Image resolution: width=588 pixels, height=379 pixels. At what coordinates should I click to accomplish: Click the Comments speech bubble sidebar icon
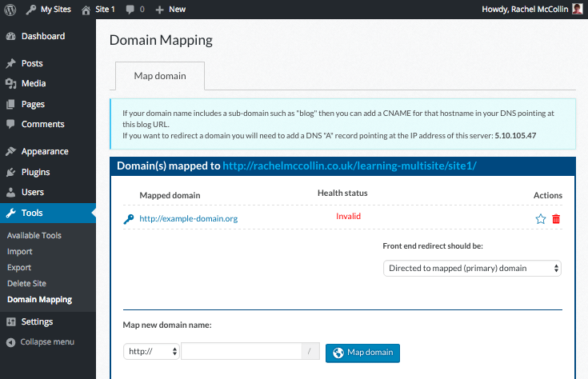pos(11,124)
